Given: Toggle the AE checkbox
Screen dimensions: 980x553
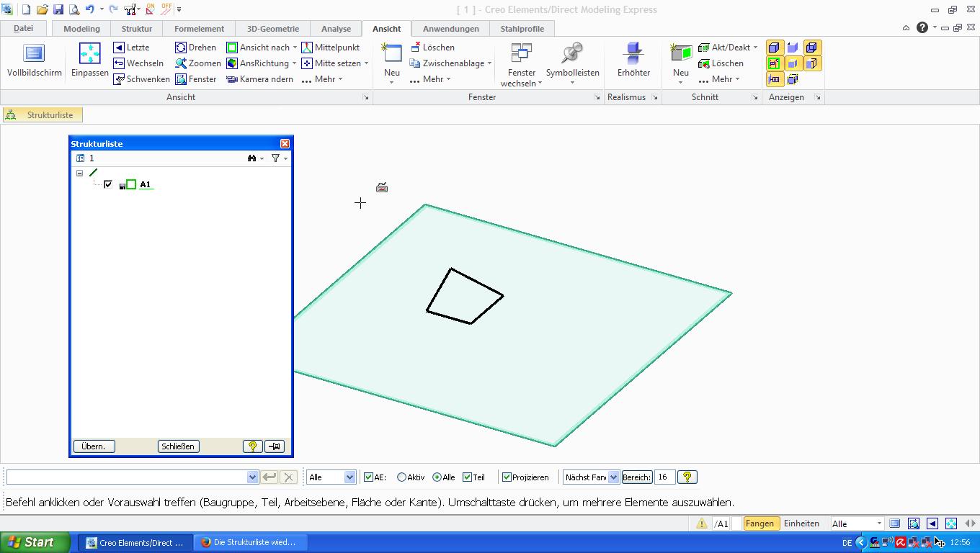Looking at the screenshot, I should [369, 477].
